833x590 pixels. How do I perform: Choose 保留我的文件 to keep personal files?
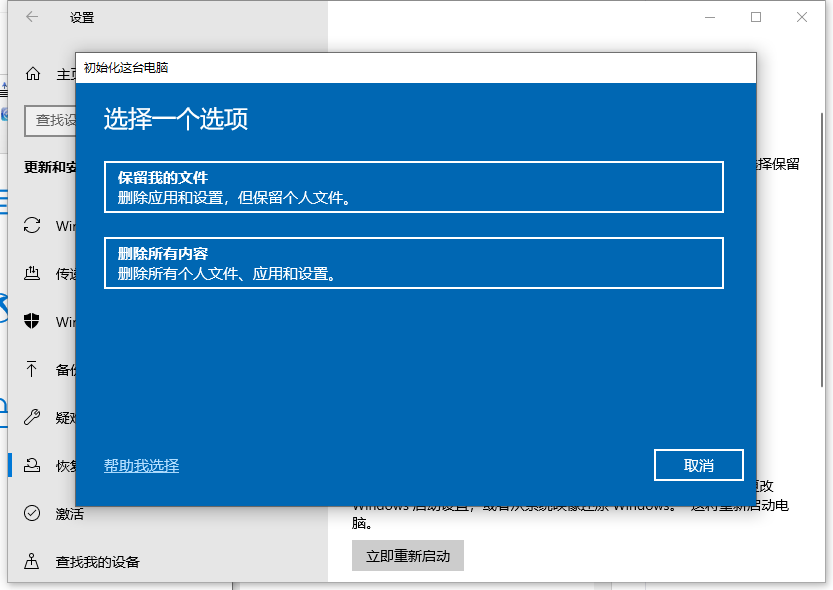tap(413, 185)
